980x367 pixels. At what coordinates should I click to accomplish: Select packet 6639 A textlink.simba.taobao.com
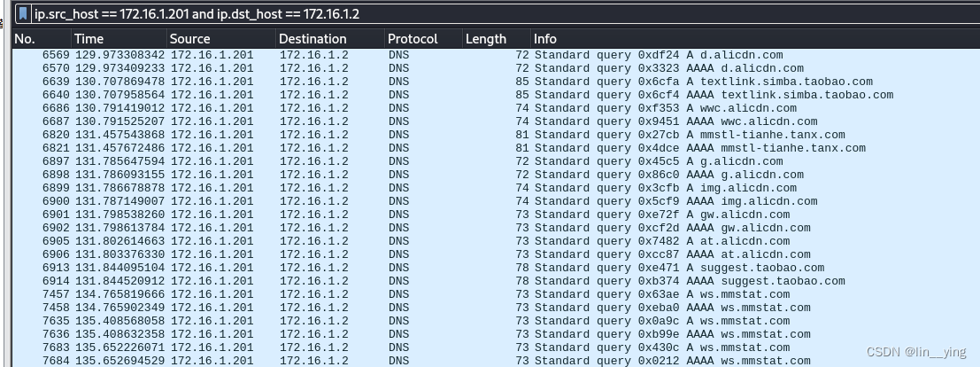tap(496, 82)
